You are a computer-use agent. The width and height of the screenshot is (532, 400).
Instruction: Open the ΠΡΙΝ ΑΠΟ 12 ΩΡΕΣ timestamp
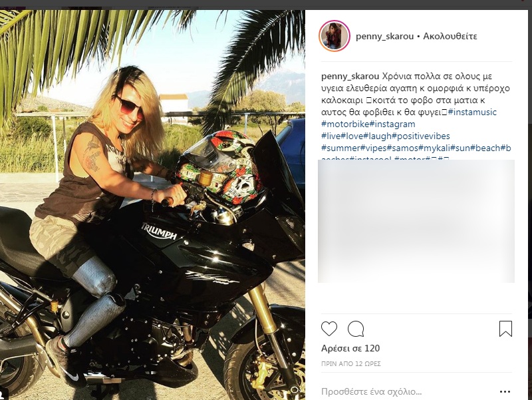click(x=351, y=363)
